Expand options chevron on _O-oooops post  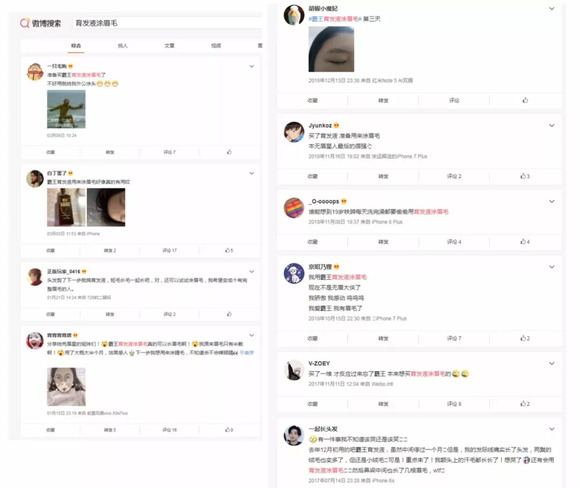(552, 202)
